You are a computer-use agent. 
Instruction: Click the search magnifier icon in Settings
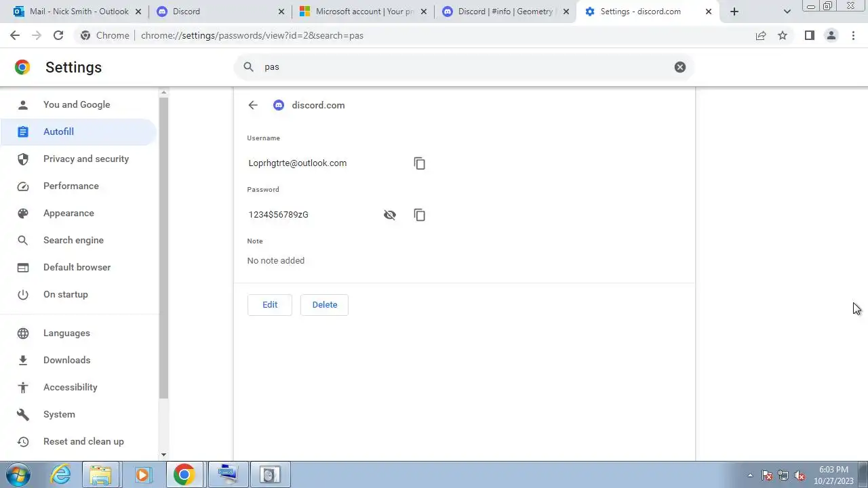click(249, 67)
